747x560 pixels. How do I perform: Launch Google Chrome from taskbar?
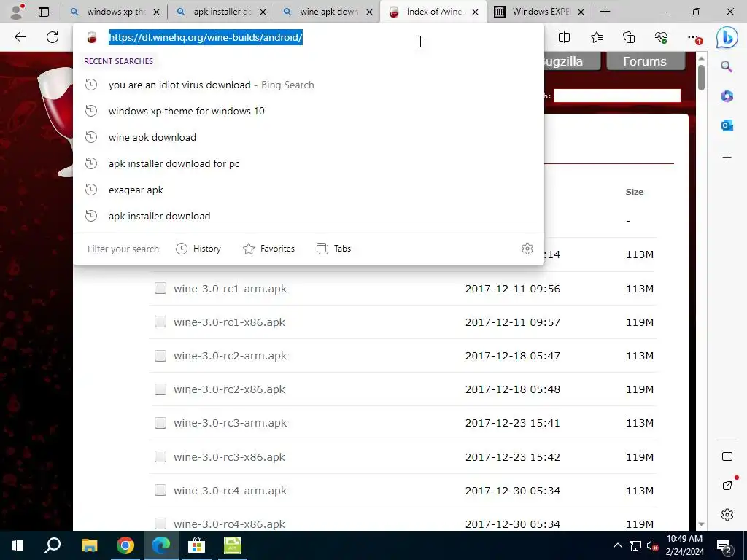tap(125, 545)
